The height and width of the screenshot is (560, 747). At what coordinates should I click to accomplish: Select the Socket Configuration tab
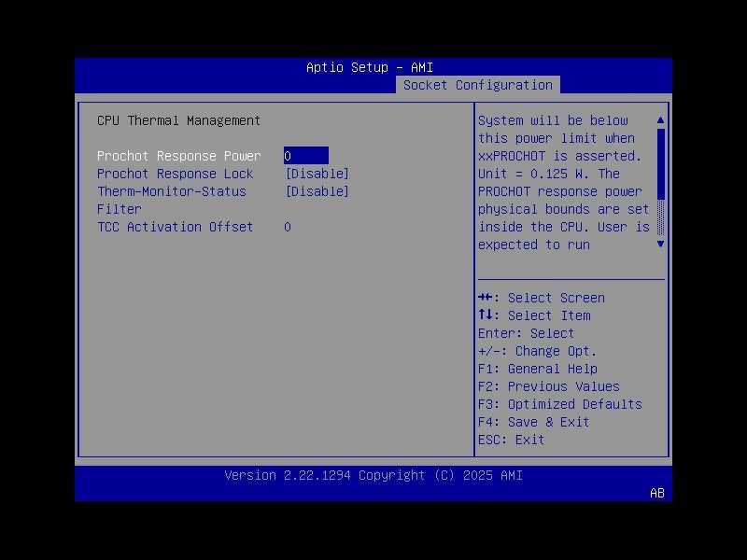480,84
